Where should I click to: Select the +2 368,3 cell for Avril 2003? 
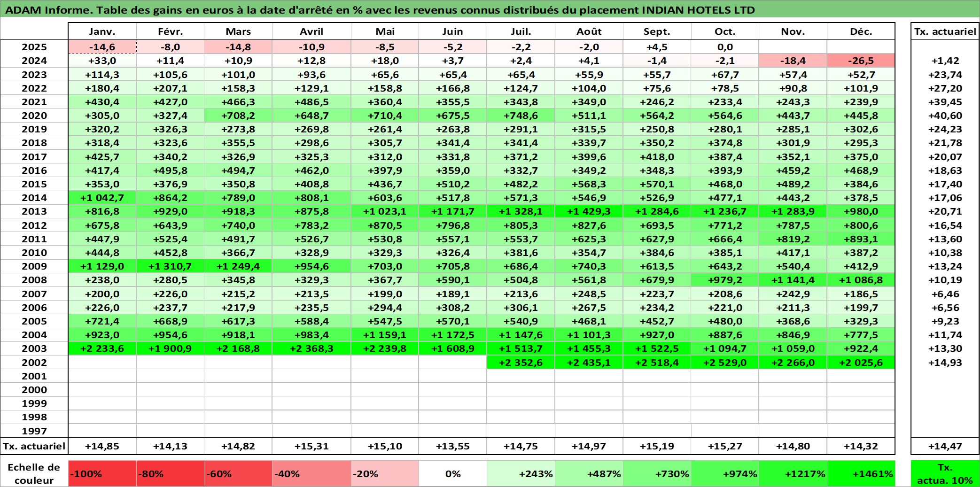pyautogui.click(x=311, y=348)
